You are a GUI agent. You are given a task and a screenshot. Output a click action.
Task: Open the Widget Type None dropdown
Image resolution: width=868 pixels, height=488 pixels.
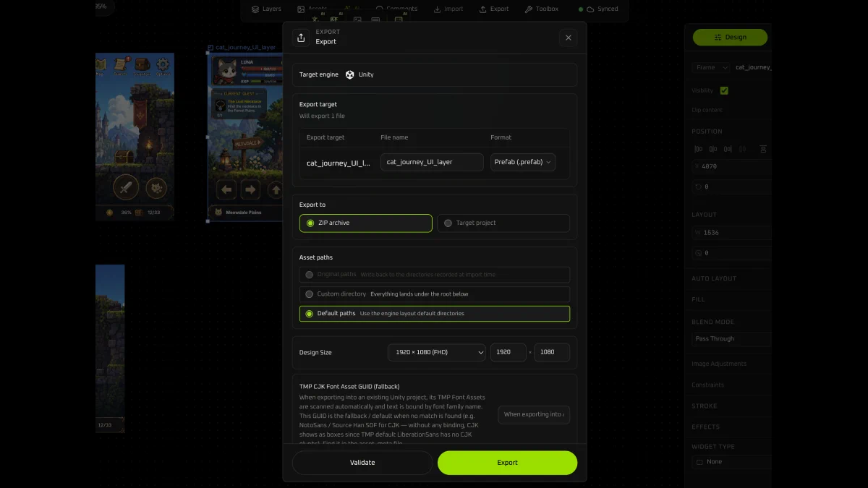[731, 461]
